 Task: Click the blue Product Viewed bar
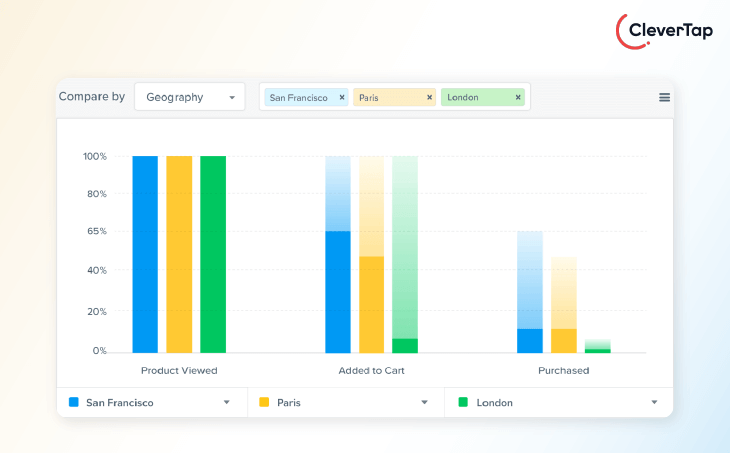145,254
